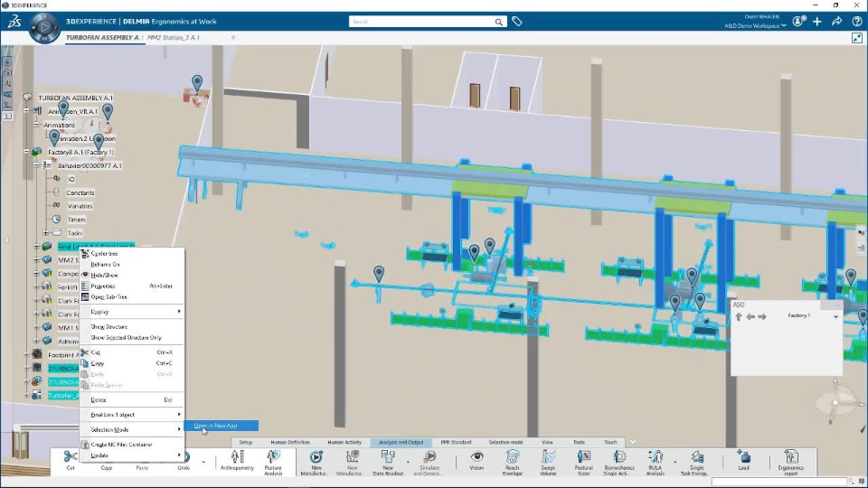The height and width of the screenshot is (488, 868).
Task: Click the plus add icon in header
Action: tap(817, 22)
